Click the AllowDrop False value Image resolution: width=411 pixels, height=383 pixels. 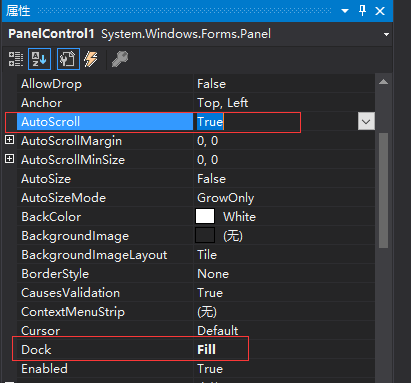(x=211, y=84)
